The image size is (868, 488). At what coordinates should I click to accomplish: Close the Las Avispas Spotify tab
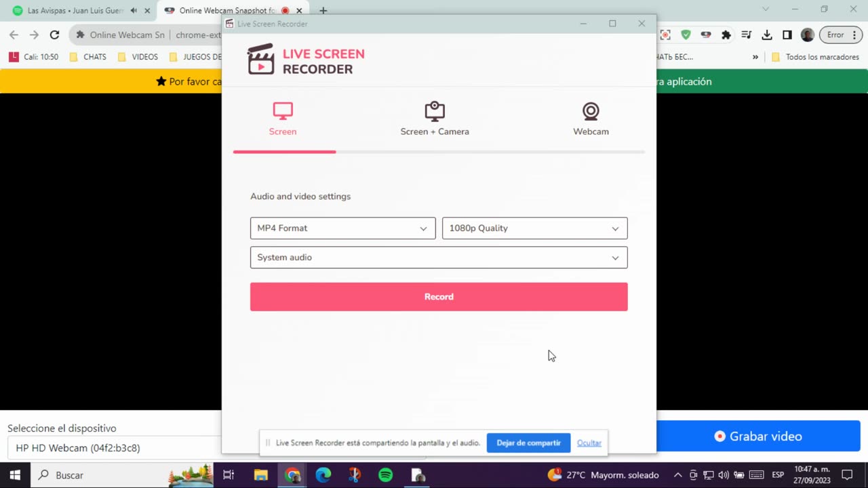pyautogui.click(x=147, y=11)
